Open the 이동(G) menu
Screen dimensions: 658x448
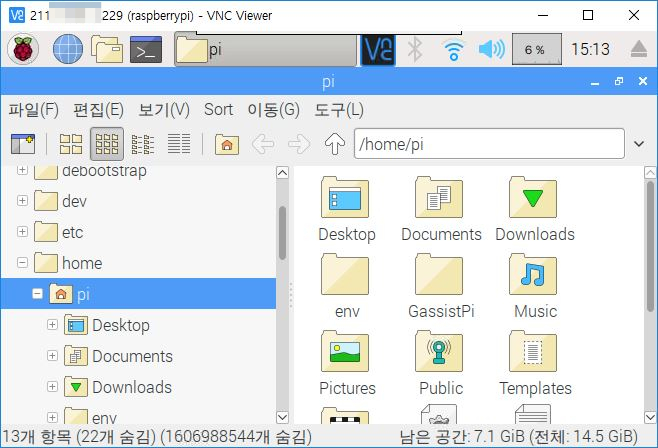(273, 110)
